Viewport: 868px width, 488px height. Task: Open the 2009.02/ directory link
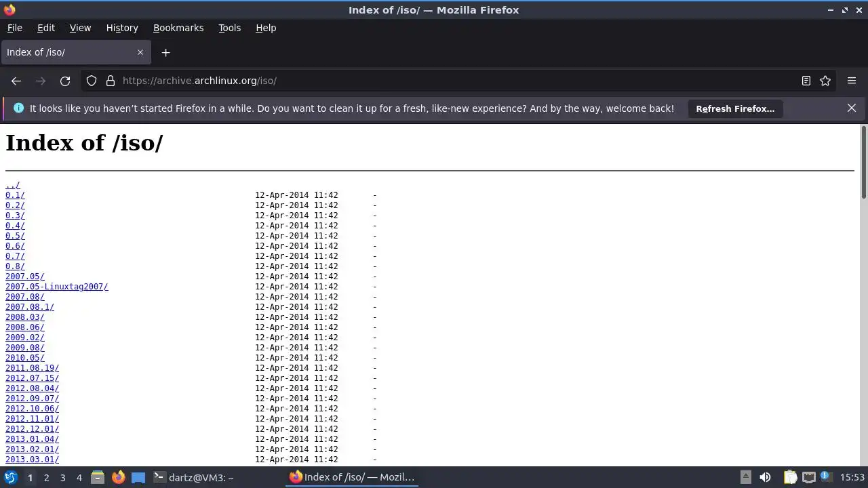pos(25,338)
